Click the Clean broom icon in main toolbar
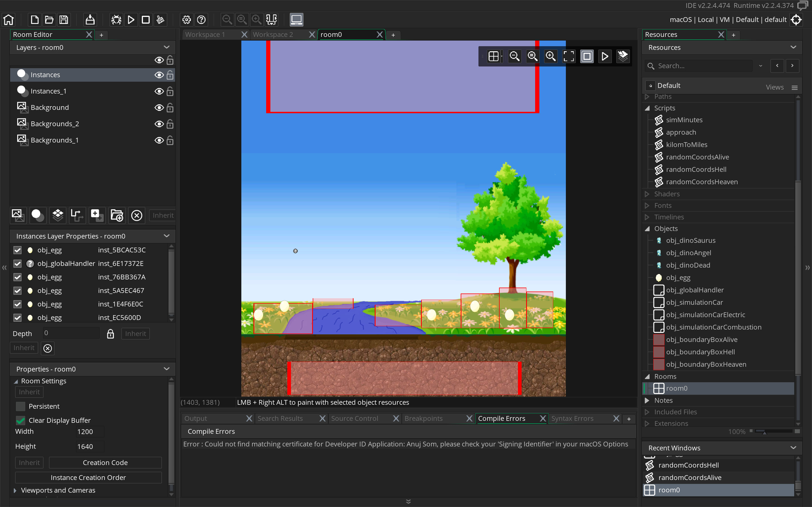Screen dimensions: 812x507 tap(161, 20)
